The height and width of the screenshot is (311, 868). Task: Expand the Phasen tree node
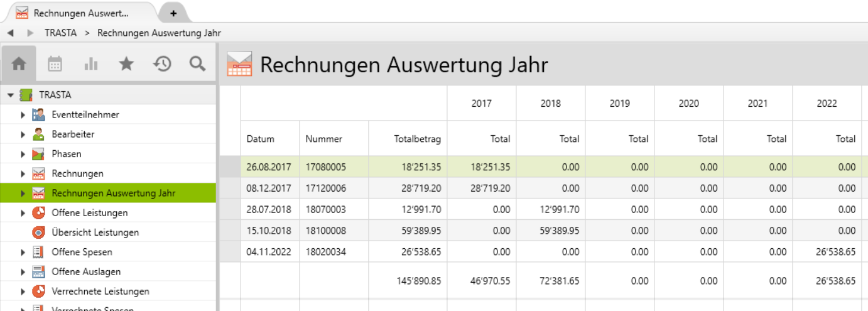coord(23,154)
